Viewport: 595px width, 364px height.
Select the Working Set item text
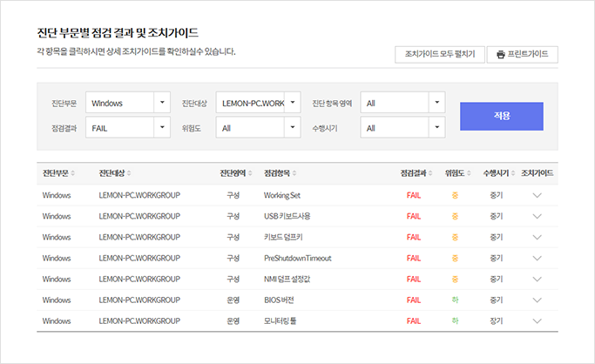pyautogui.click(x=282, y=195)
